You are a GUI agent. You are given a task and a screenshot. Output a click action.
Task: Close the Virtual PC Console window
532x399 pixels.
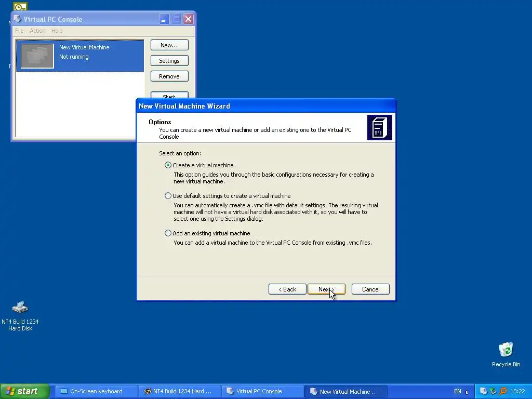click(188, 19)
